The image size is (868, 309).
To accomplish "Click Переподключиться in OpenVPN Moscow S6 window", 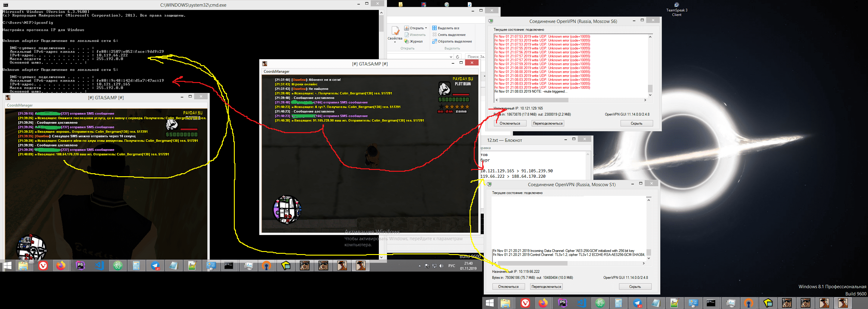I will (x=548, y=123).
